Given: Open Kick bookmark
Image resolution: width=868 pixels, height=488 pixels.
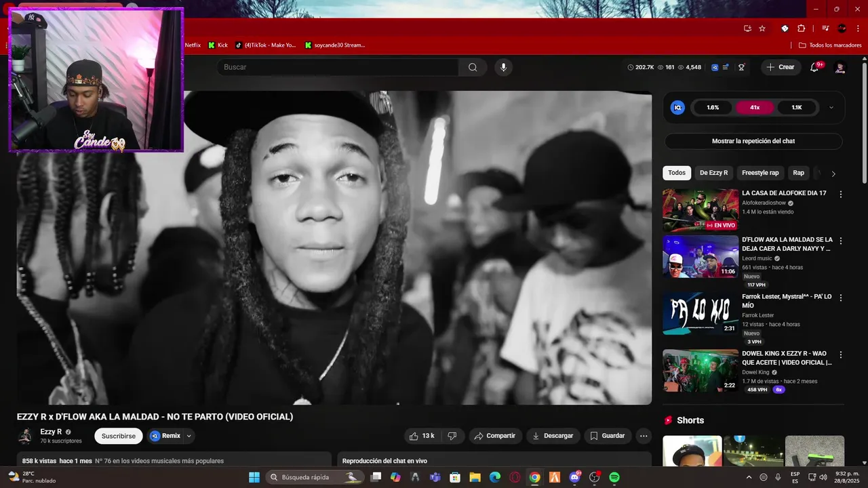Looking at the screenshot, I should 218,45.
